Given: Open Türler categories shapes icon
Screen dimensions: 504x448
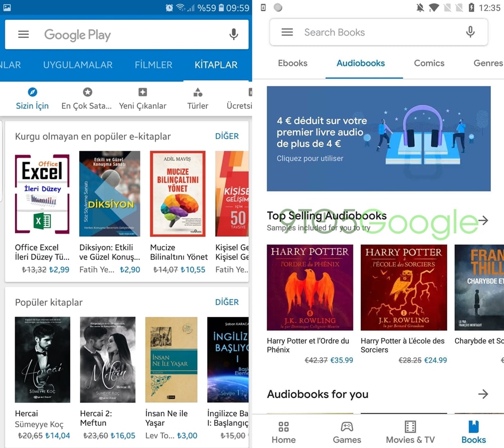Looking at the screenshot, I should coord(198,92).
